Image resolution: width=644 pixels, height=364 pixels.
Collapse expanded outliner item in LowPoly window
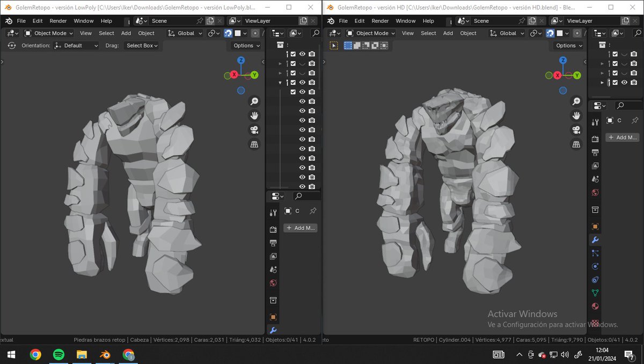pyautogui.click(x=280, y=83)
